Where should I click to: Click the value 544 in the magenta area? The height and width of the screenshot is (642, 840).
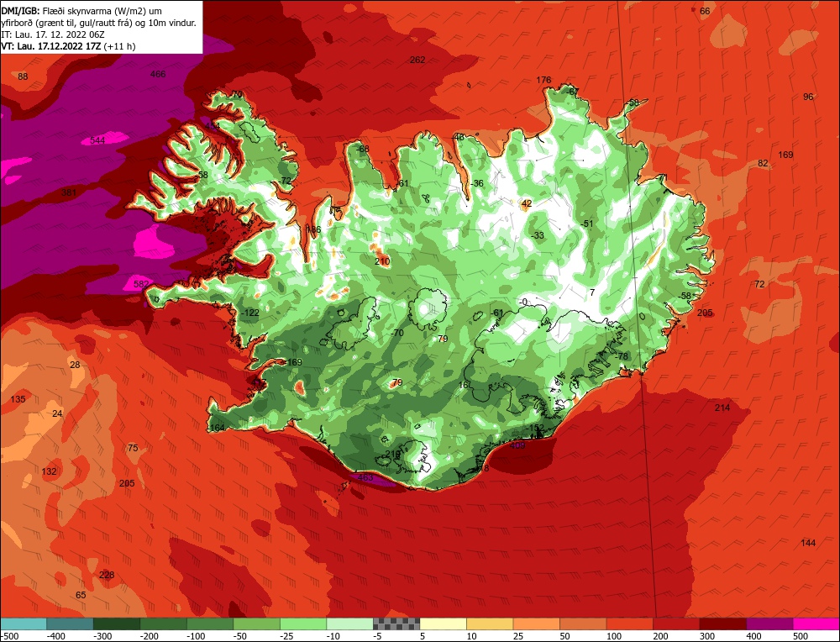pos(97,140)
